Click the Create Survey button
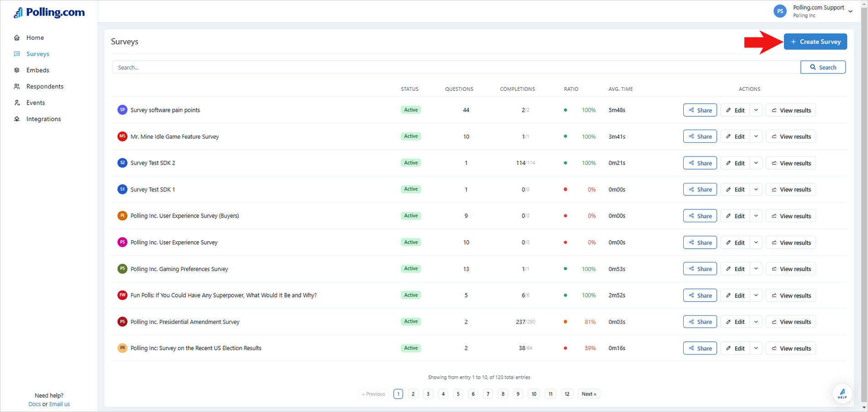The width and height of the screenshot is (868, 412). tap(816, 42)
